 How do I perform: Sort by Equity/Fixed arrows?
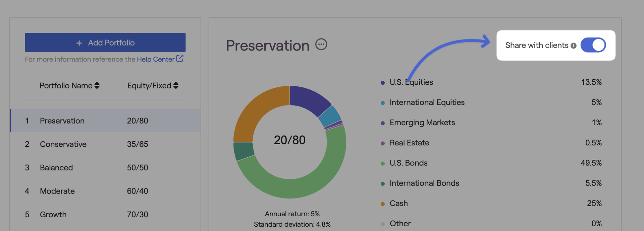pos(176,86)
